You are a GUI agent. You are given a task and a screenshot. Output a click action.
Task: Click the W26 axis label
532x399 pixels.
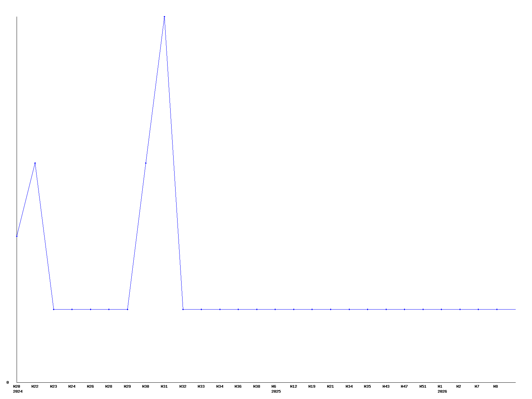90,386
